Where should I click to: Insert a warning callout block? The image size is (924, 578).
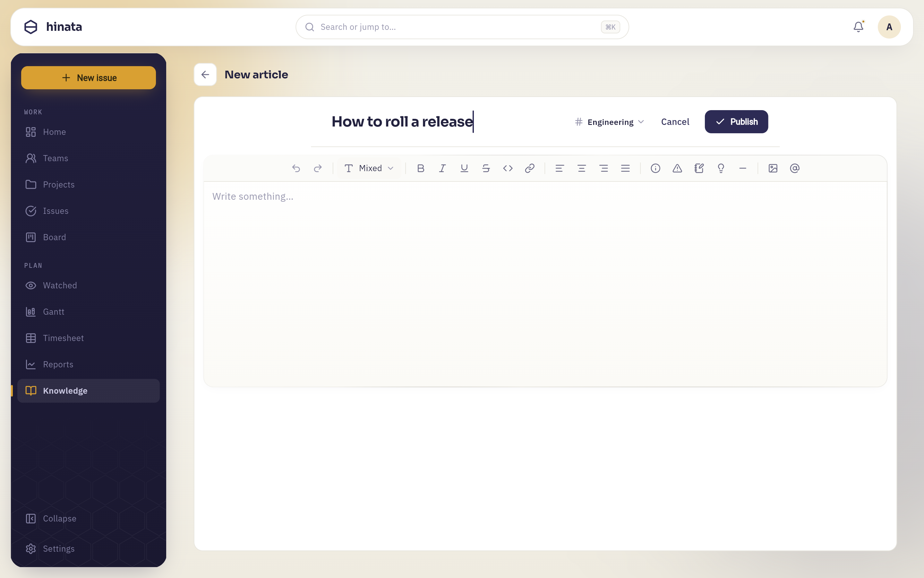pos(677,168)
